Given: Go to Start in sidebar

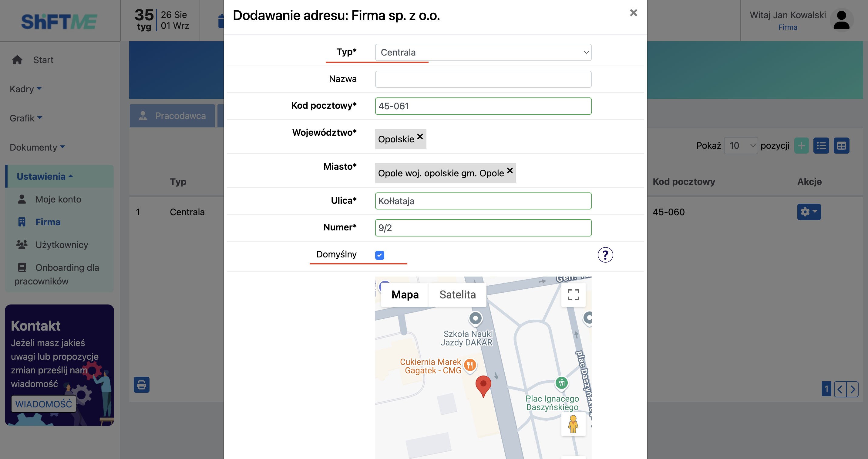Looking at the screenshot, I should point(43,60).
